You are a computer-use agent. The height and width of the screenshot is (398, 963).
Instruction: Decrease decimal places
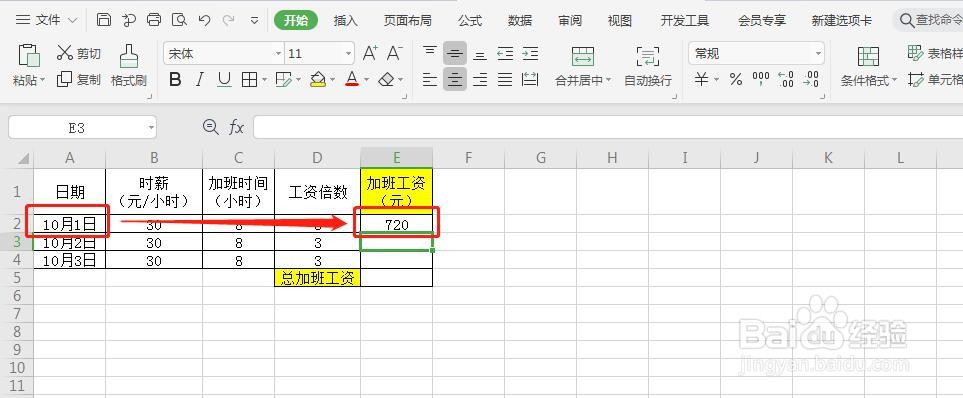pos(811,79)
